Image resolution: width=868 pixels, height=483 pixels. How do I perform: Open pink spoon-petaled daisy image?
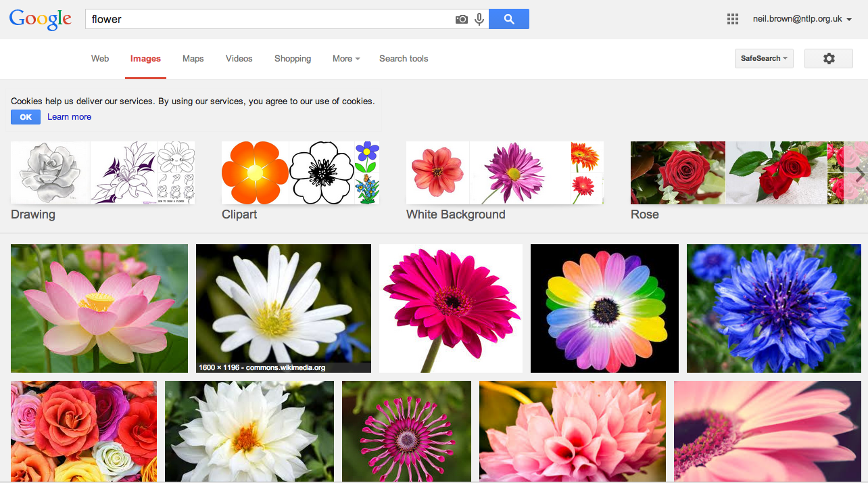pos(406,432)
